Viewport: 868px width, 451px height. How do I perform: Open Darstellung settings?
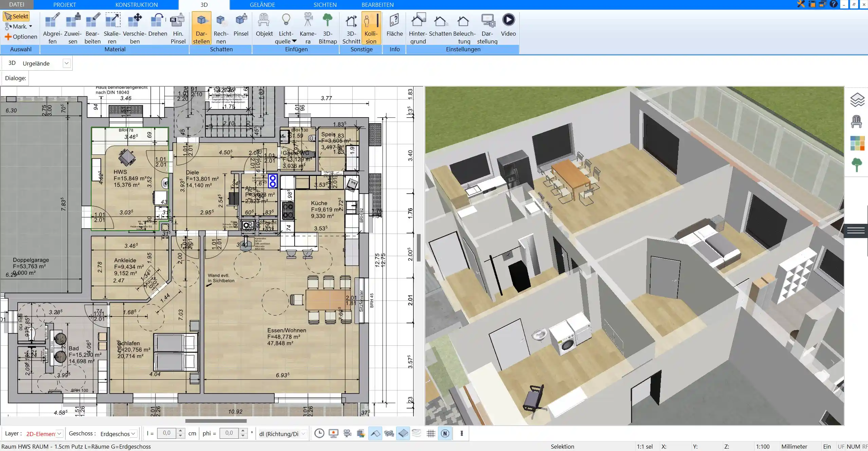(x=487, y=29)
